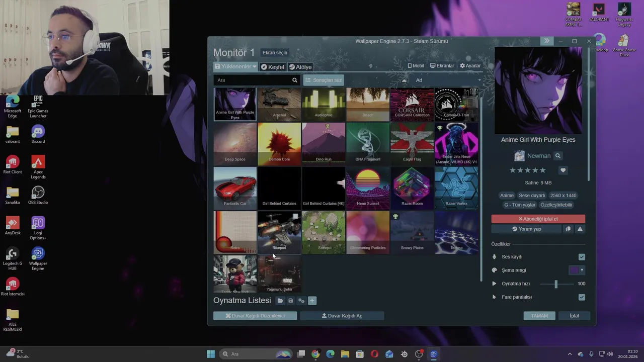The height and width of the screenshot is (362, 644).
Task: Open the playlist folder icon
Action: [280, 301]
